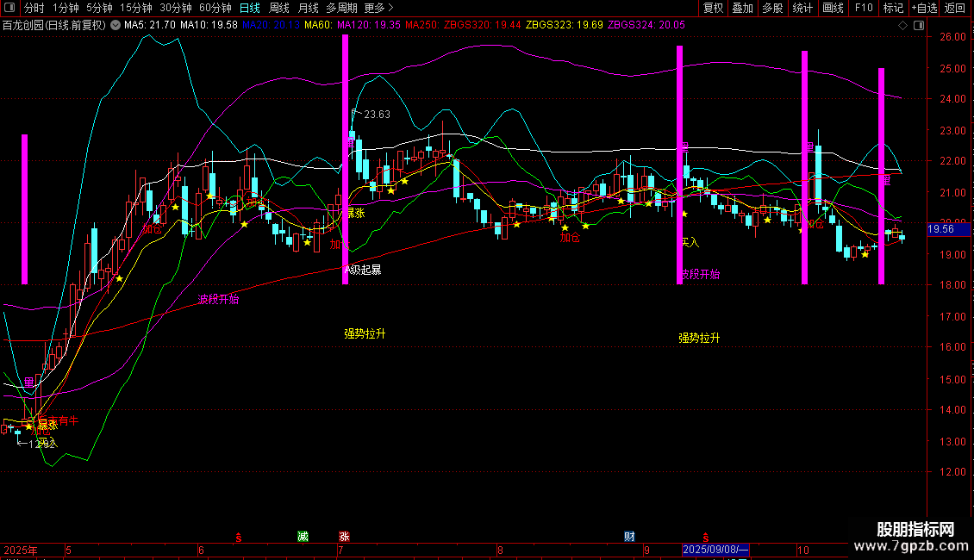Screen dimensions: 974x560
Task: Open the F10 company info
Action: (x=864, y=8)
